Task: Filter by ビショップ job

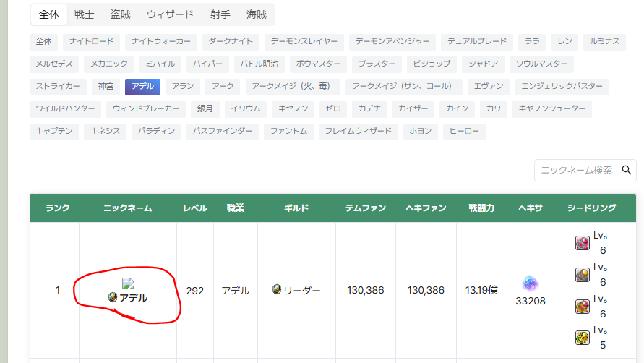Action: point(432,64)
